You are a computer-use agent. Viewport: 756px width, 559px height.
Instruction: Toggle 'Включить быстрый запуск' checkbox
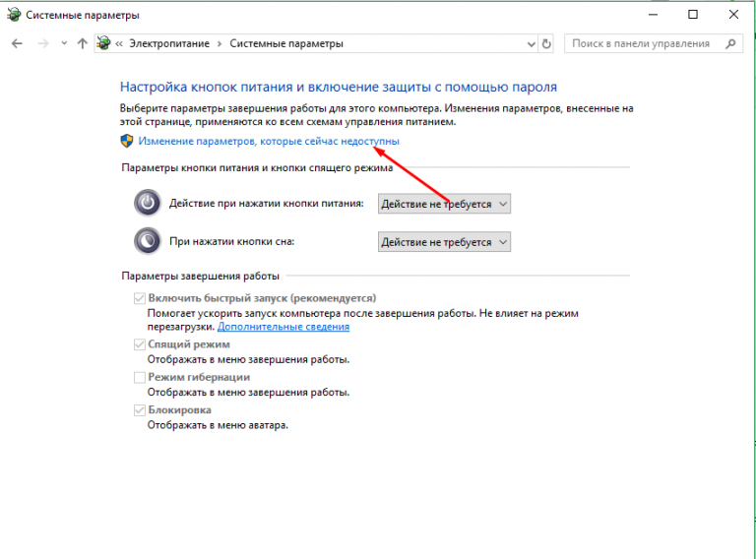click(139, 298)
